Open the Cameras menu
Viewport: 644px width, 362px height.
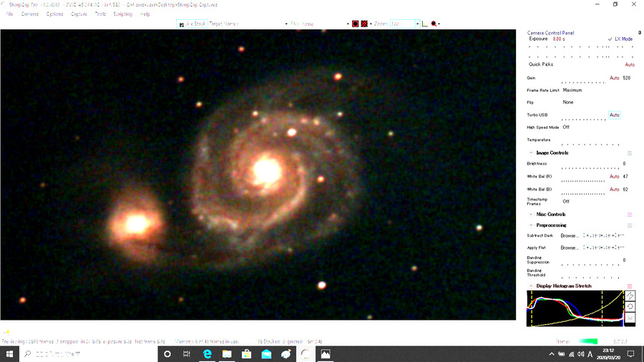pyautogui.click(x=29, y=14)
